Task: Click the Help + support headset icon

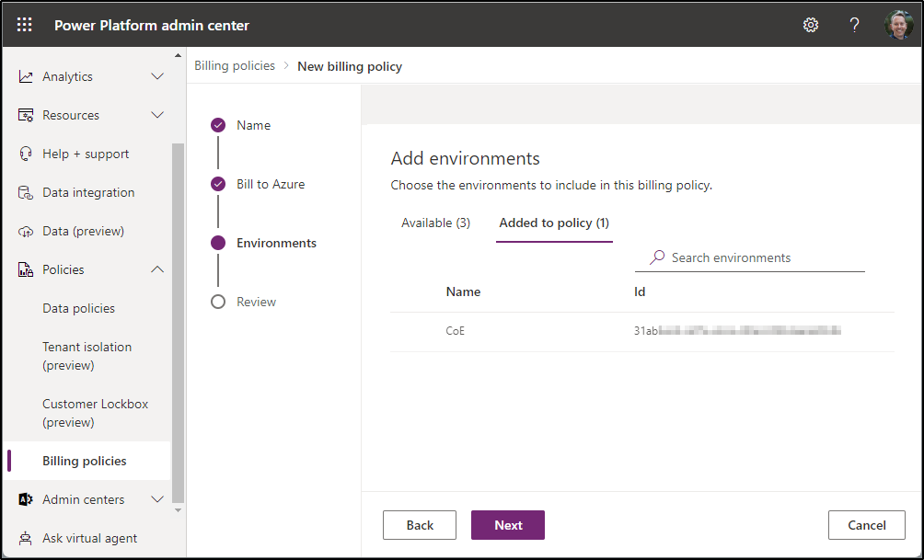Action: point(26,154)
